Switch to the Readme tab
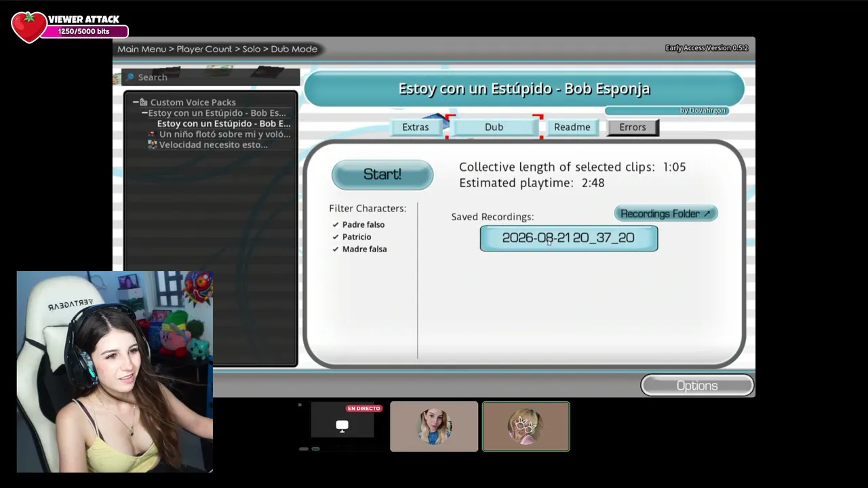Viewport: 868px width, 488px height. [572, 127]
